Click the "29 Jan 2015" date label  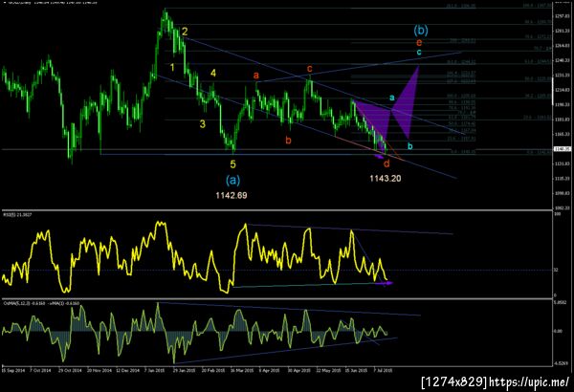[184, 370]
